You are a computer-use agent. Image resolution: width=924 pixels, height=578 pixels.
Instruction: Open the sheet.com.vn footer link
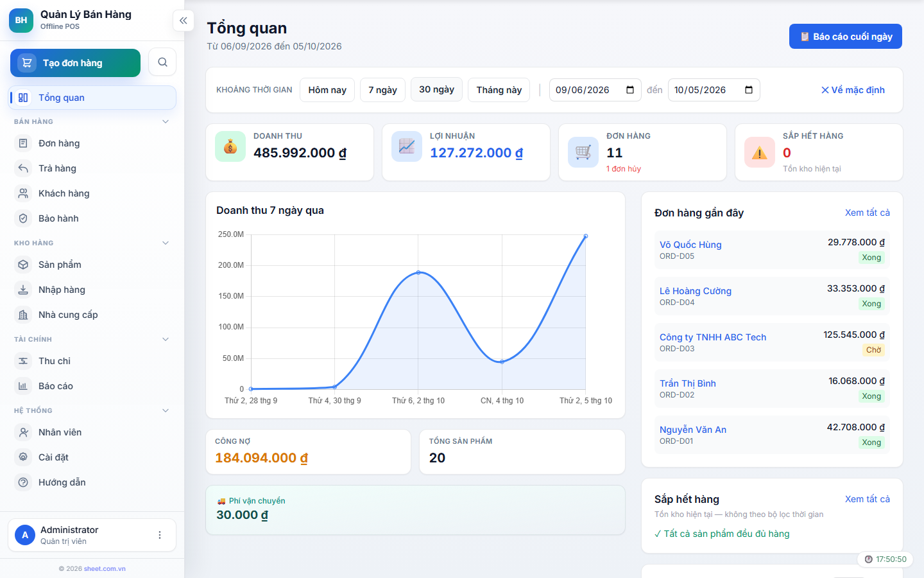105,568
